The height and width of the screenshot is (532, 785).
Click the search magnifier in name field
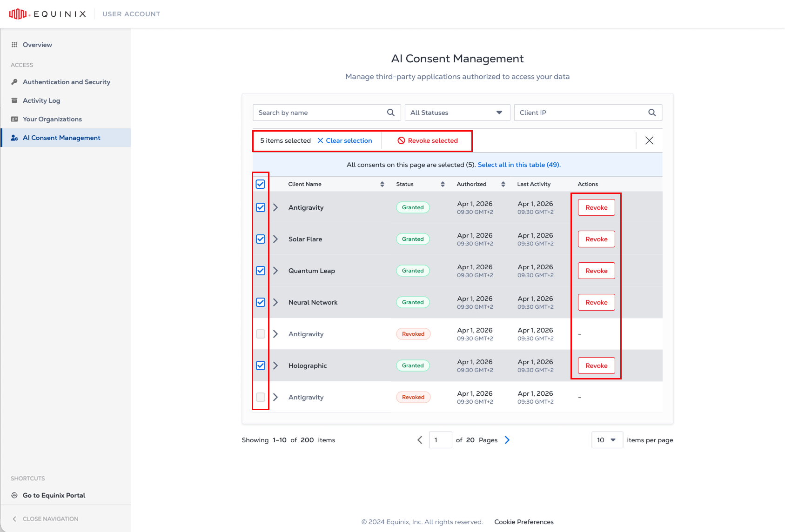[391, 113]
